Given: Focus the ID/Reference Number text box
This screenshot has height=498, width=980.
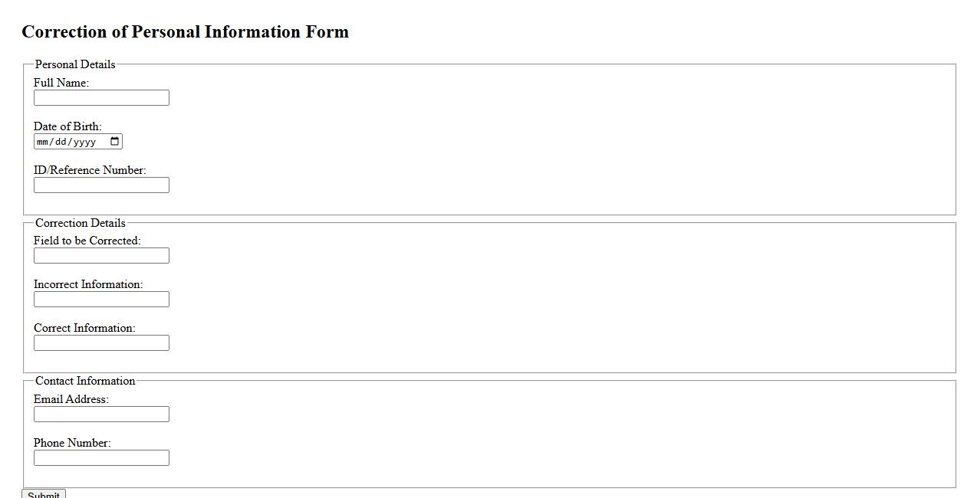Looking at the screenshot, I should click(101, 185).
